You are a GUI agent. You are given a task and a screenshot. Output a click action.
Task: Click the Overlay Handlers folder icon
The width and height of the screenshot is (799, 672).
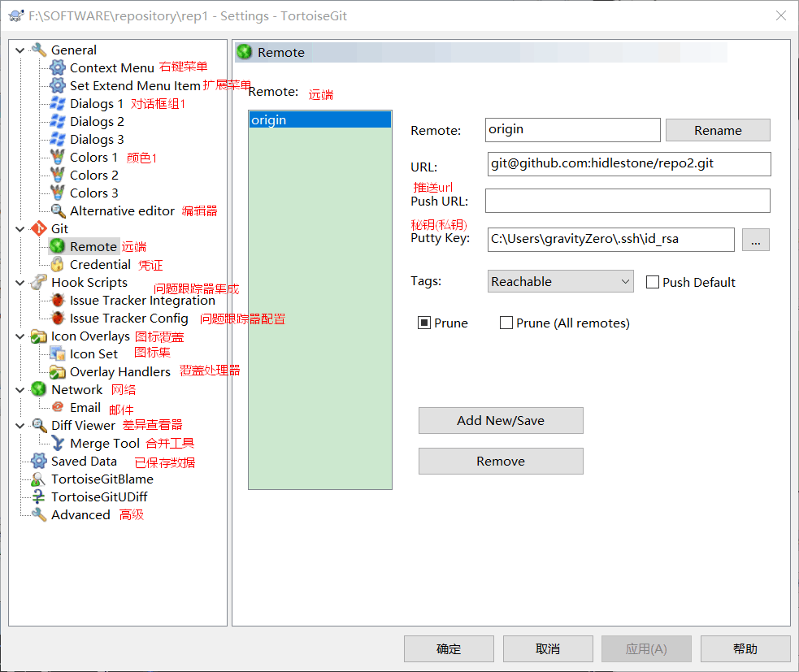(58, 371)
